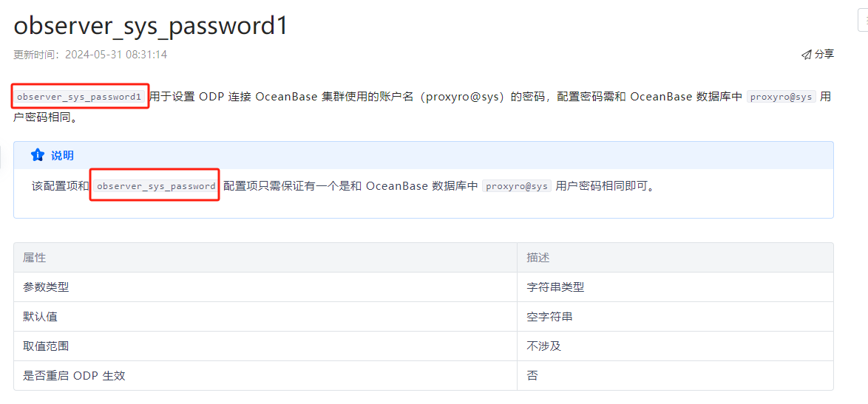Click the 参数类型 table cell

(265, 287)
